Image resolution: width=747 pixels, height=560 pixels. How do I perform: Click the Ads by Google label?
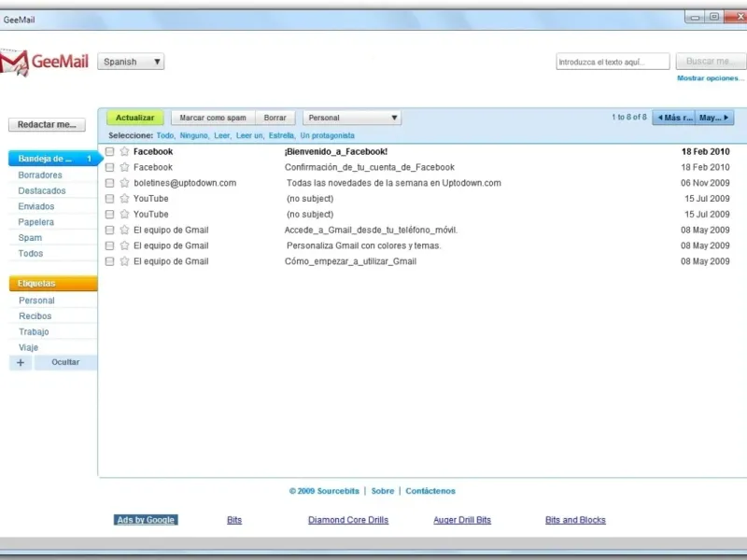tap(146, 520)
